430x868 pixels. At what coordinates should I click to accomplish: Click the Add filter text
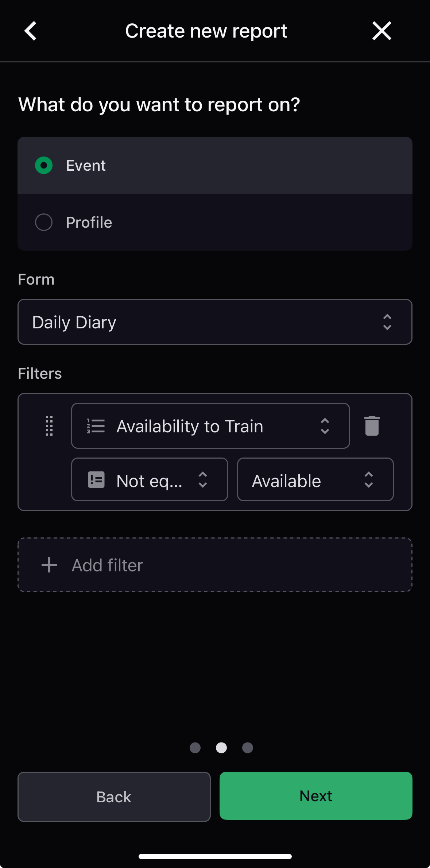coord(107,565)
